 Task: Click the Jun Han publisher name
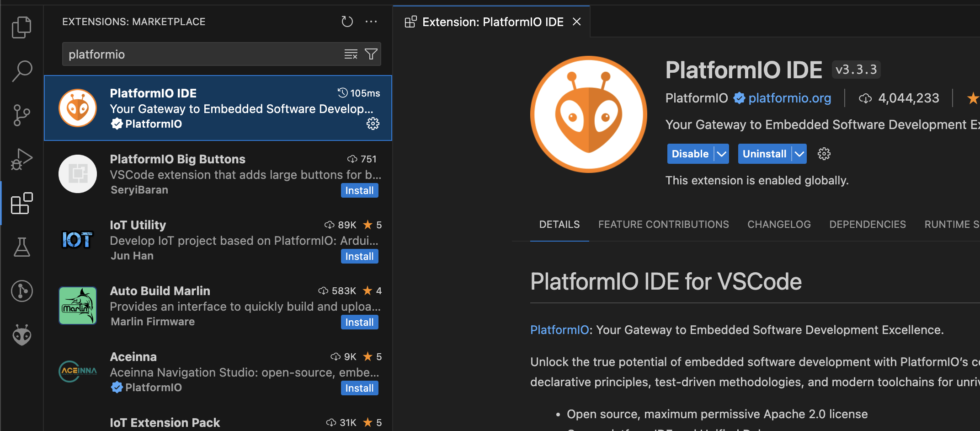click(132, 256)
